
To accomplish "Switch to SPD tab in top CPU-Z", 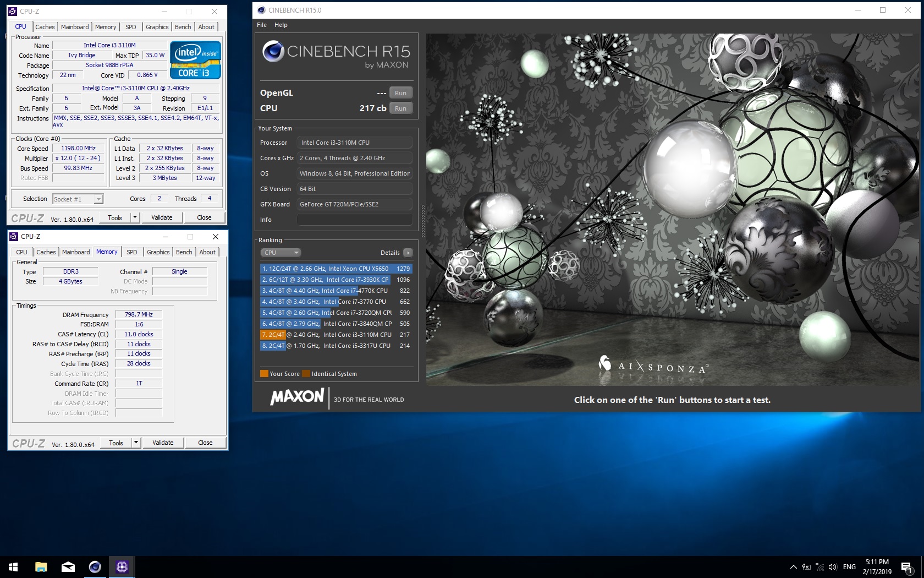I will (x=131, y=27).
